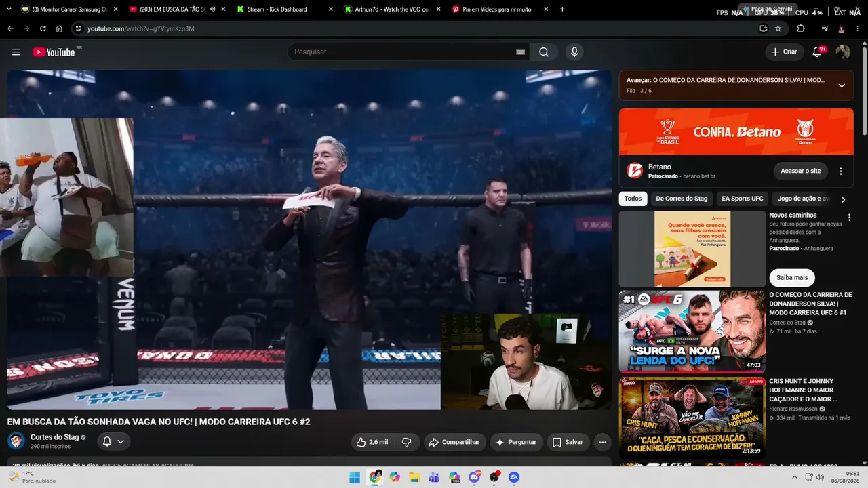
Task: Open File Explorer from the taskbar
Action: click(414, 477)
